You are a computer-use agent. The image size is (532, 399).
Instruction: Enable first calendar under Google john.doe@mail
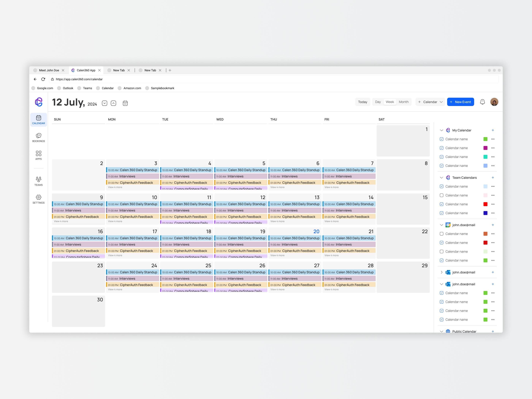[441, 234]
